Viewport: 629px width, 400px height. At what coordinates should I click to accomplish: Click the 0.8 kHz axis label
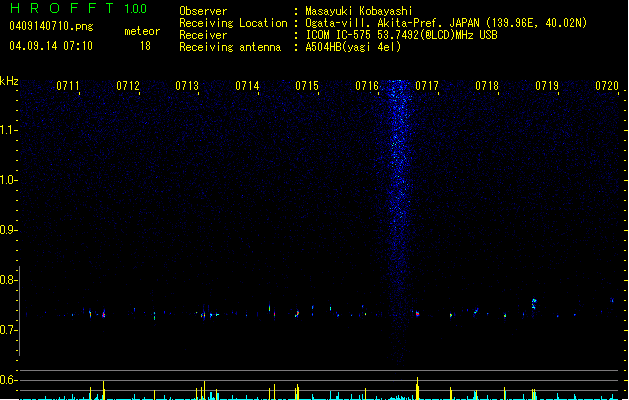pyautogui.click(x=8, y=280)
